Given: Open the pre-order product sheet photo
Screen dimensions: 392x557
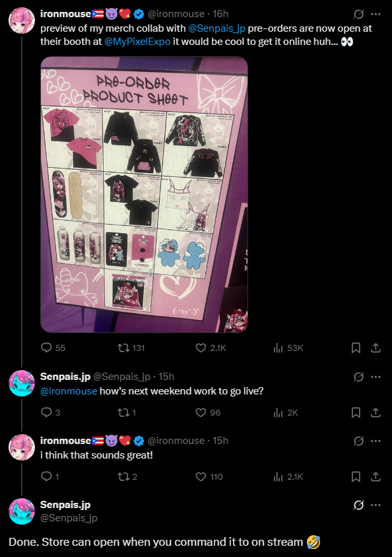Looking at the screenshot, I should (x=144, y=194).
